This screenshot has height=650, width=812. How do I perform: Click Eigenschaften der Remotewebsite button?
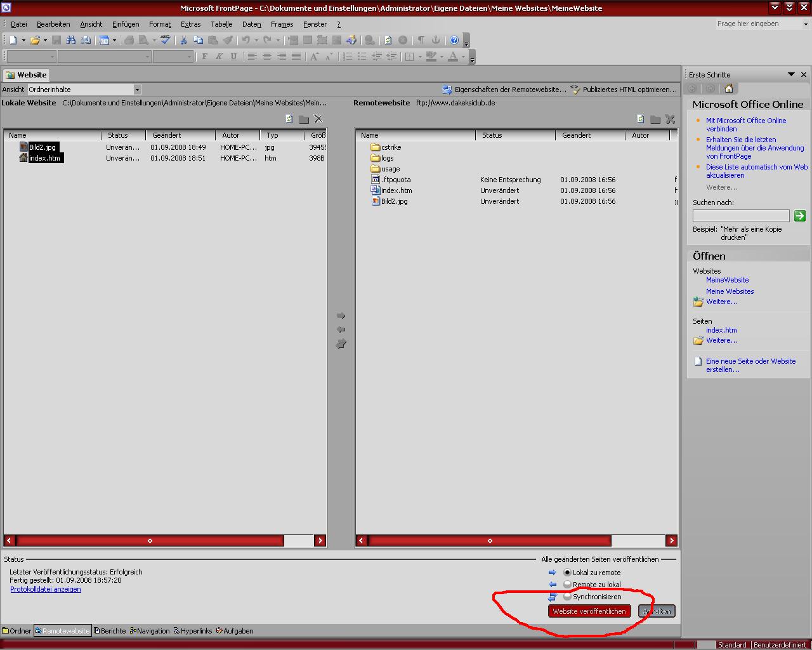pos(504,90)
